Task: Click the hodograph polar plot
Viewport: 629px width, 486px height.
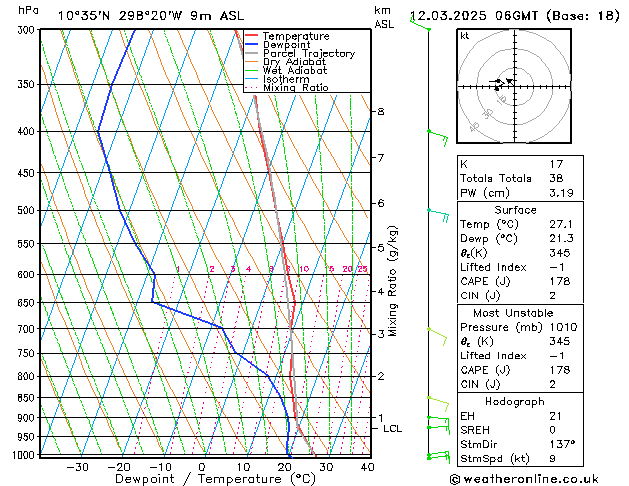Action: point(514,86)
